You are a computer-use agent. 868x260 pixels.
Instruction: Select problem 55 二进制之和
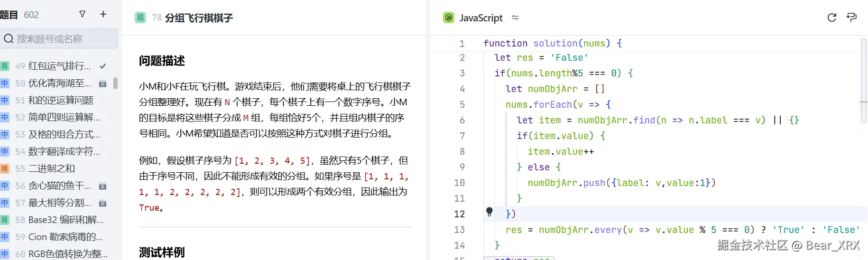coord(51,168)
